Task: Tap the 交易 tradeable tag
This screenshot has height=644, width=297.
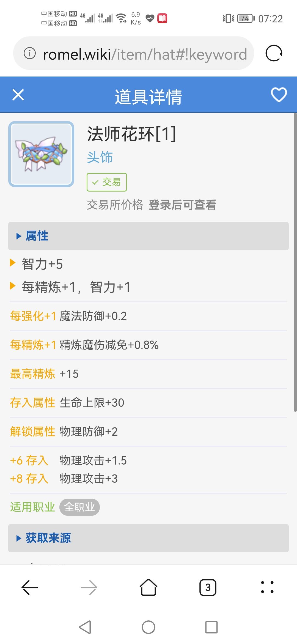Action: [x=107, y=182]
